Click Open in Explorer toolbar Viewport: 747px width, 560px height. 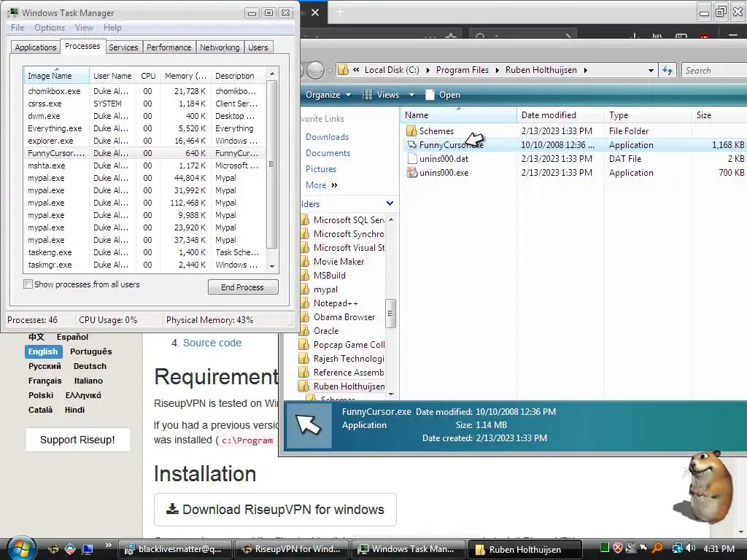point(443,95)
